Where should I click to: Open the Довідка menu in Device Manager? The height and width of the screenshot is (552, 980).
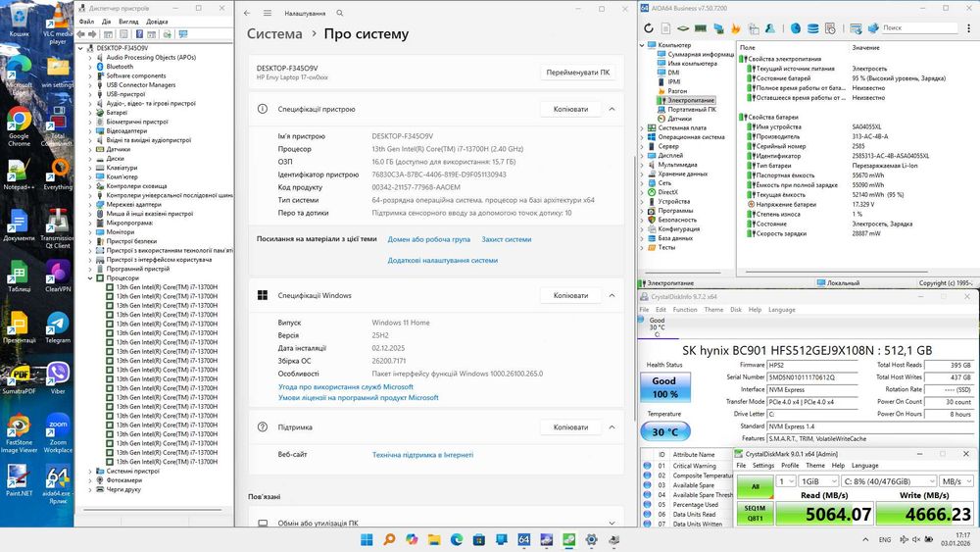pos(157,22)
